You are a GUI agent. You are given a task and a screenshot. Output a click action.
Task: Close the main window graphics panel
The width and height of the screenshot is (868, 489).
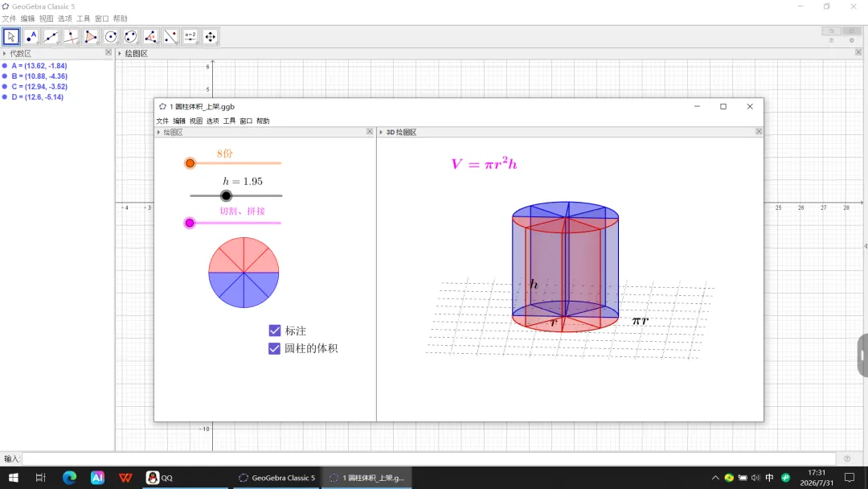tap(858, 52)
